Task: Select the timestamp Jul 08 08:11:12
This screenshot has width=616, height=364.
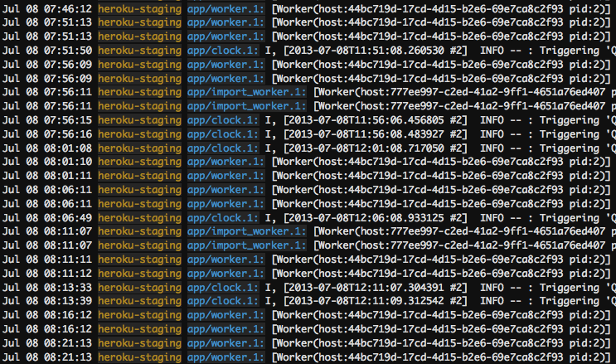Action: (x=47, y=274)
